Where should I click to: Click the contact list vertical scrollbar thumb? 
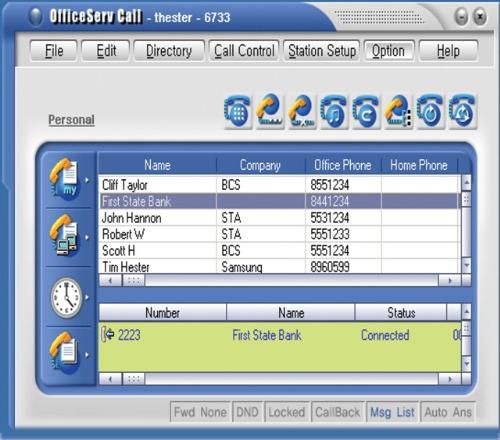466,199
